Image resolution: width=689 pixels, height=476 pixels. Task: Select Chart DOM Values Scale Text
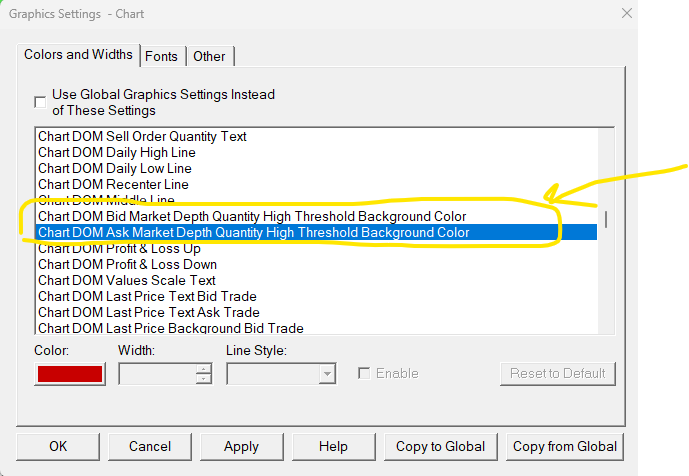127,280
